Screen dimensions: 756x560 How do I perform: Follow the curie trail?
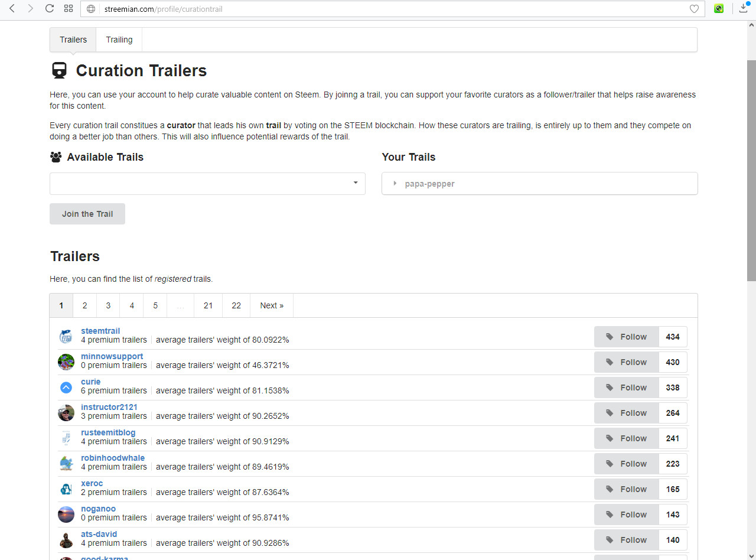click(627, 388)
